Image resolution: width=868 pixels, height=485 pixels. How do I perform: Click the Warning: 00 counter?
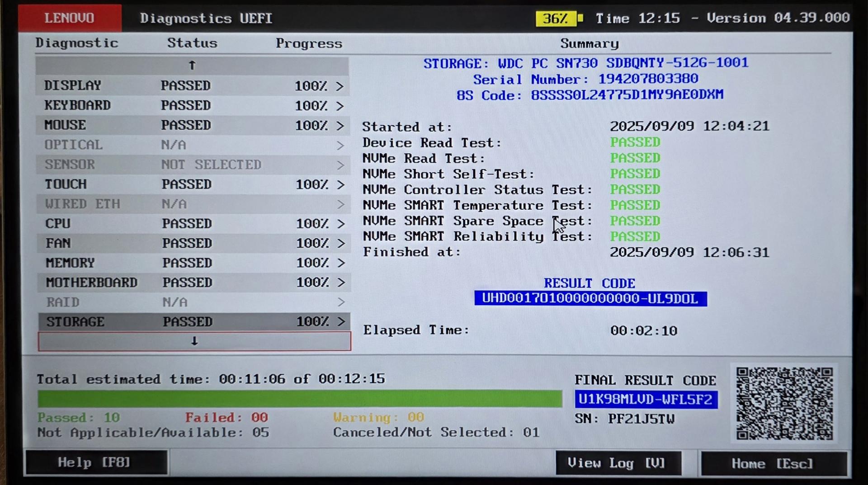pyautogui.click(x=379, y=417)
